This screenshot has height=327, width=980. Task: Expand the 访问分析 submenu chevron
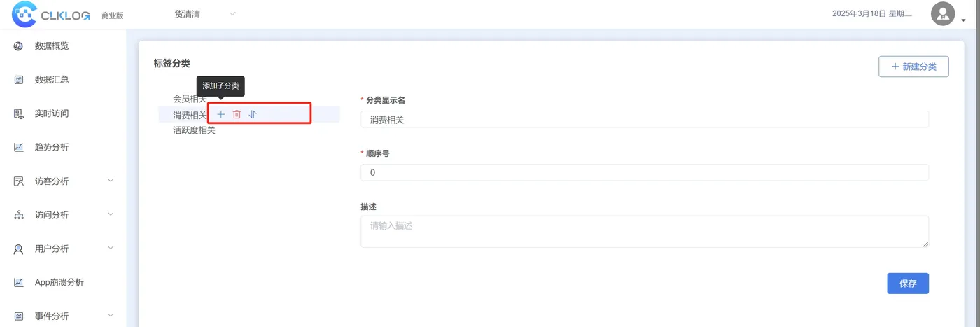111,214
